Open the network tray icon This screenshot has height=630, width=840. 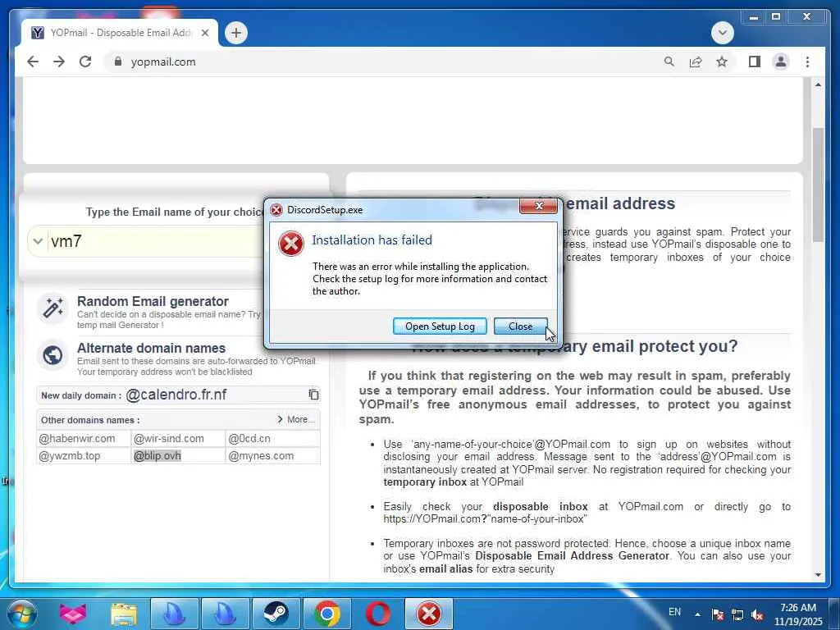(x=737, y=614)
